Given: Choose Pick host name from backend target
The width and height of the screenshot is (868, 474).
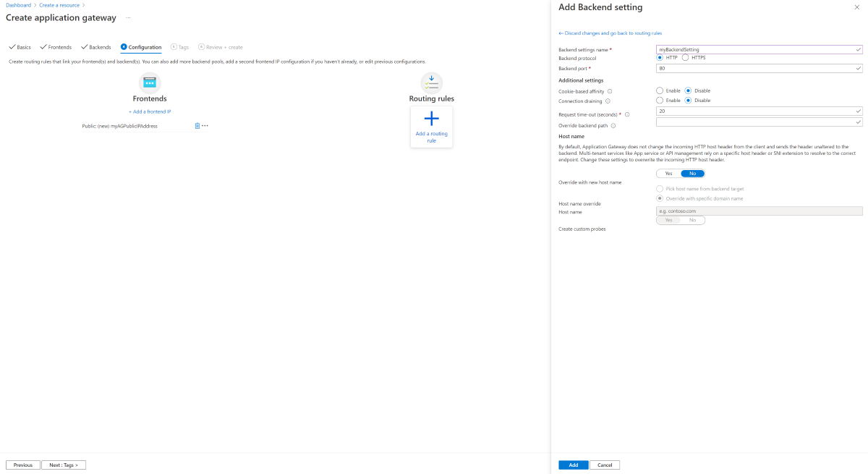Looking at the screenshot, I should [660, 188].
